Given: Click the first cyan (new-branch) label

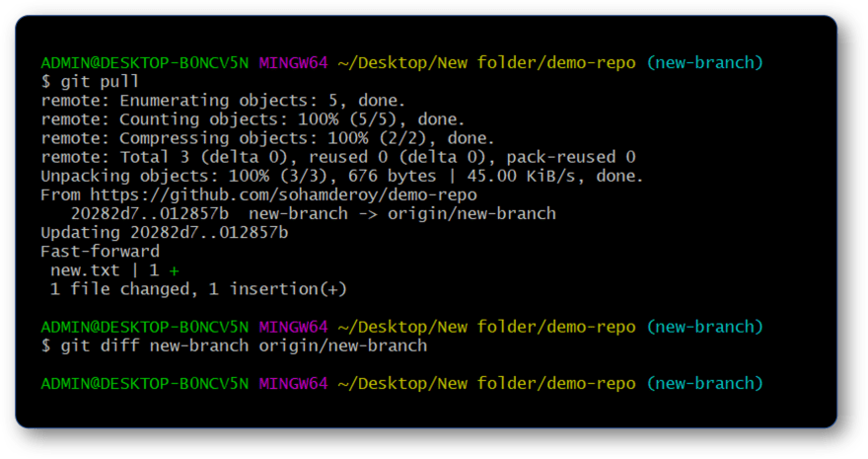Looking at the screenshot, I should tap(704, 62).
